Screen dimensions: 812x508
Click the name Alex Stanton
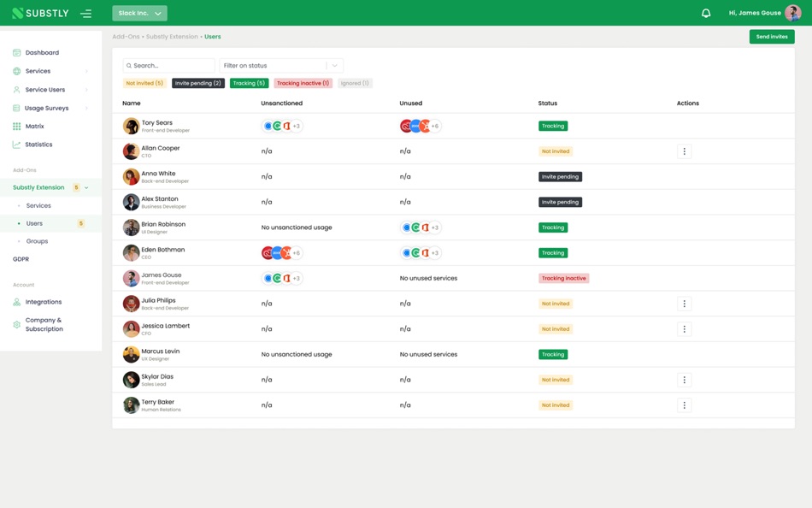click(x=160, y=199)
